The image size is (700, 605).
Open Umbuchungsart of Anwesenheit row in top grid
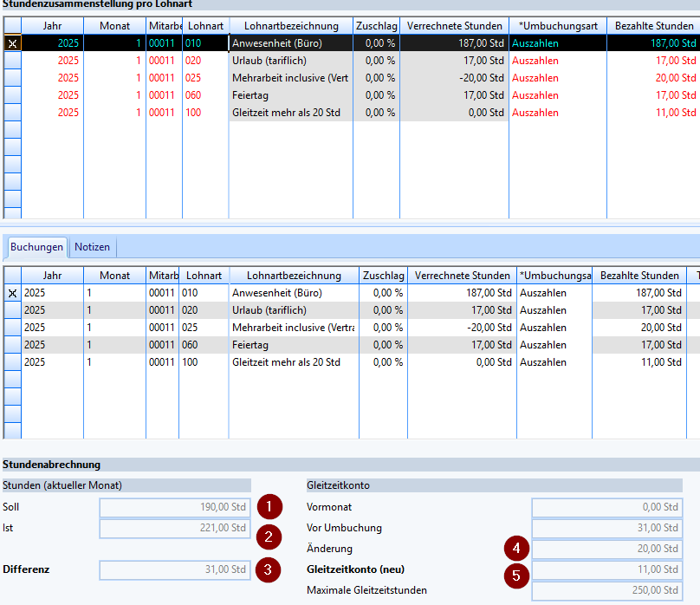click(x=557, y=42)
